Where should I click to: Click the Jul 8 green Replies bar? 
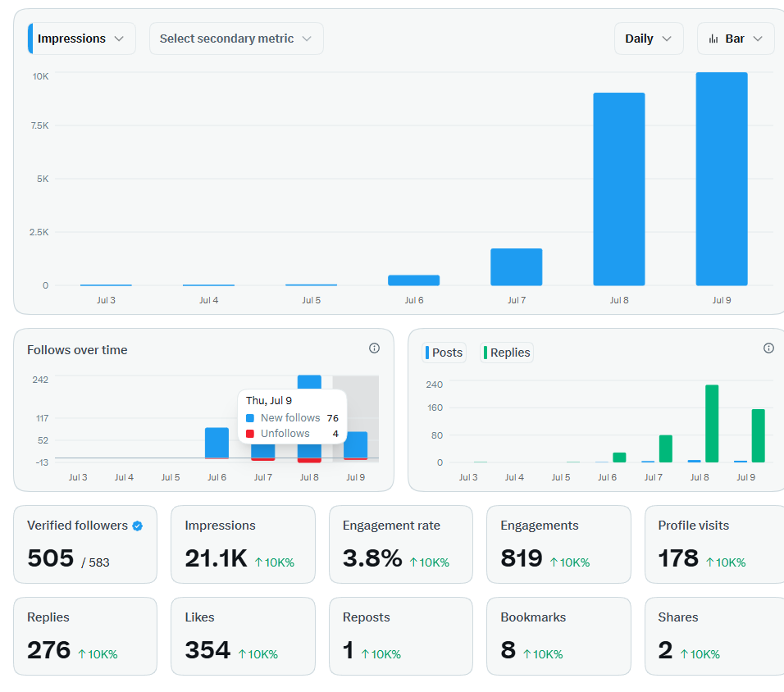[x=712, y=424]
